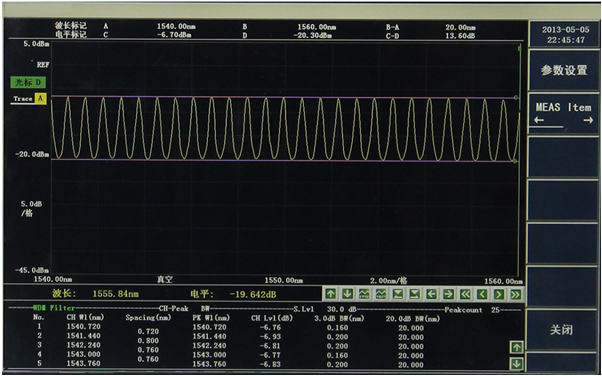Click the double left chevron icon
This screenshot has width=602, height=376.
click(465, 295)
